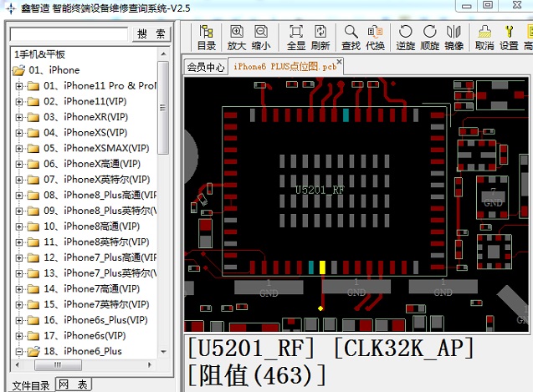Click the [CLK32K_AP] net name text
This screenshot has height=392, width=533.
[404, 348]
